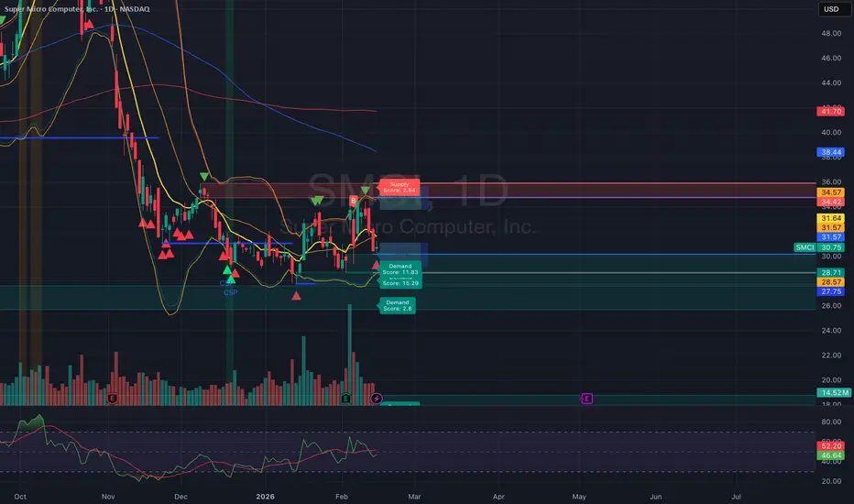Click the green 46.64 RSI value label
This screenshot has height=504, width=854.
click(830, 455)
